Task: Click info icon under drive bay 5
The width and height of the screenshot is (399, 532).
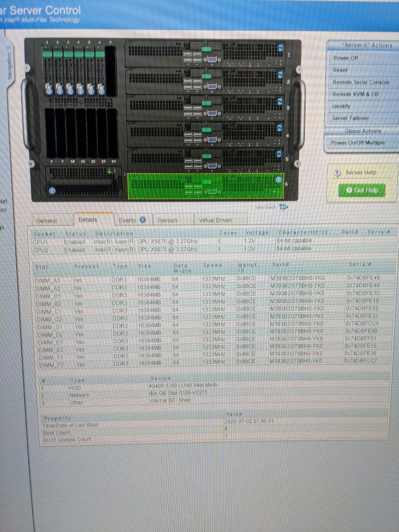Action: (x=91, y=91)
